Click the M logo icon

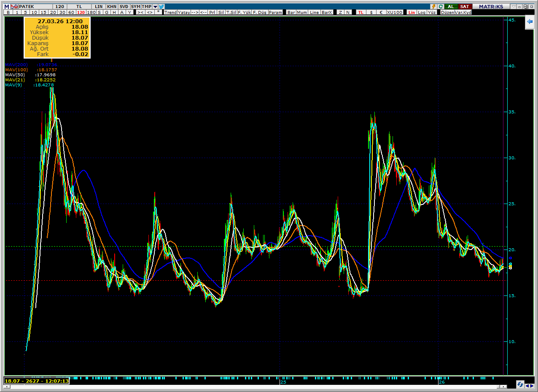click(7, 6)
